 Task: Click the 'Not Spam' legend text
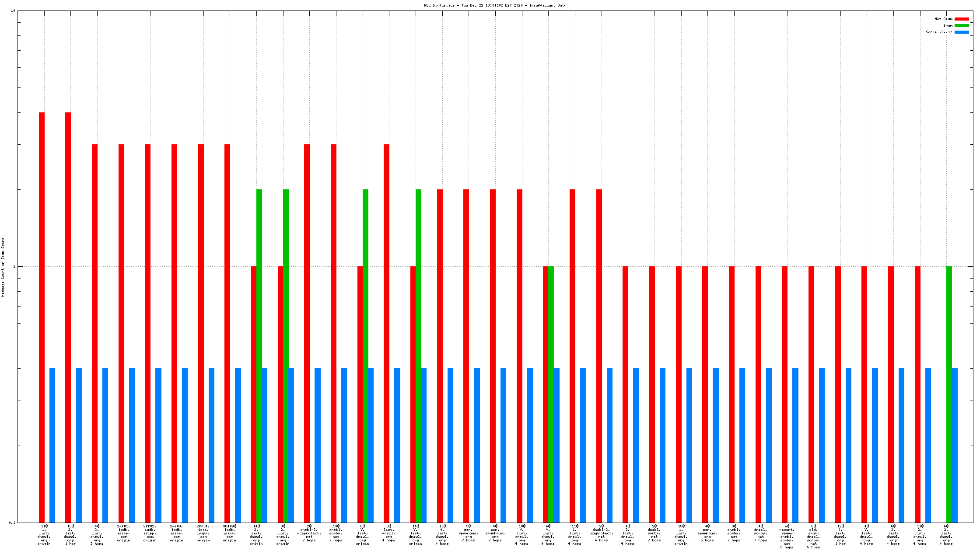(943, 19)
